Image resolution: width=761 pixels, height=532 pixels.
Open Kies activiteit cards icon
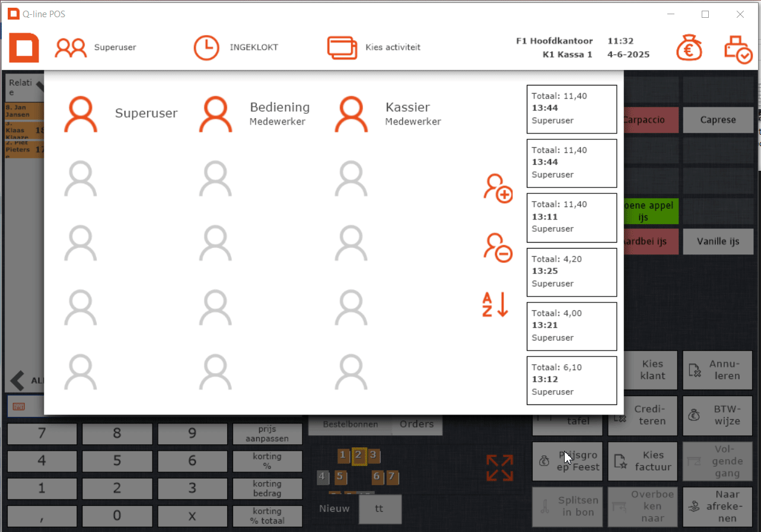coord(342,47)
